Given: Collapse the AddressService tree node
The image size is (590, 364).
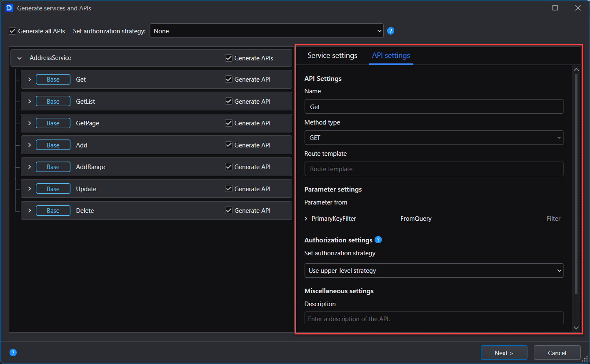Looking at the screenshot, I should click(x=19, y=58).
